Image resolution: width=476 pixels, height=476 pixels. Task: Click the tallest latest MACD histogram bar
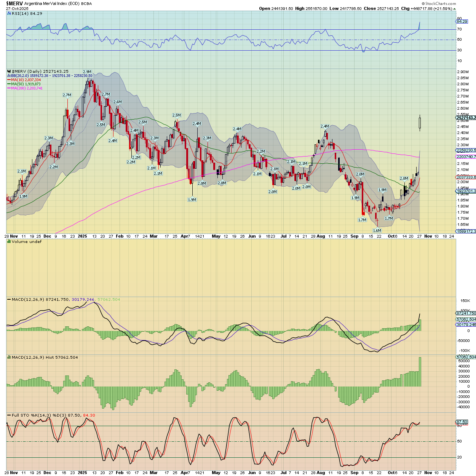[420, 371]
